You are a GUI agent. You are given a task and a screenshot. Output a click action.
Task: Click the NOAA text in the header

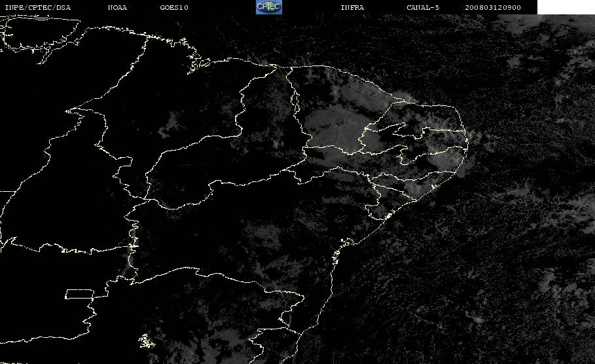pos(117,7)
